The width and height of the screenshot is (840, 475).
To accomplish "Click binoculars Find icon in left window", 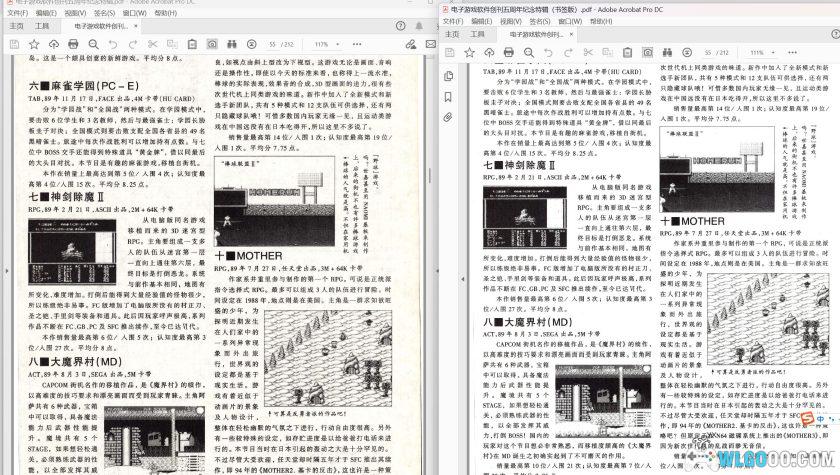I will coord(231,44).
